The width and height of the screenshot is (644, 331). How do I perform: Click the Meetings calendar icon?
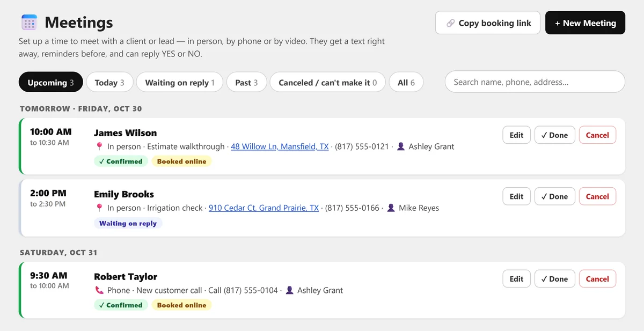29,23
